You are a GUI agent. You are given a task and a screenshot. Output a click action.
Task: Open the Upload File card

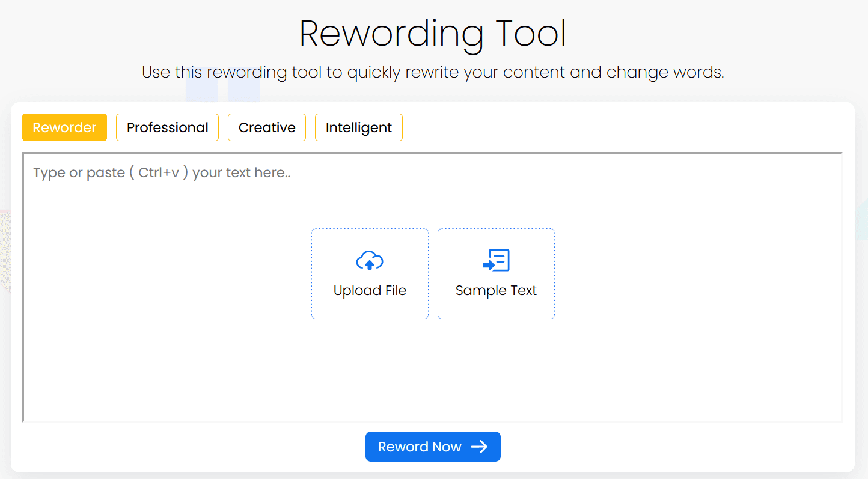tap(370, 273)
